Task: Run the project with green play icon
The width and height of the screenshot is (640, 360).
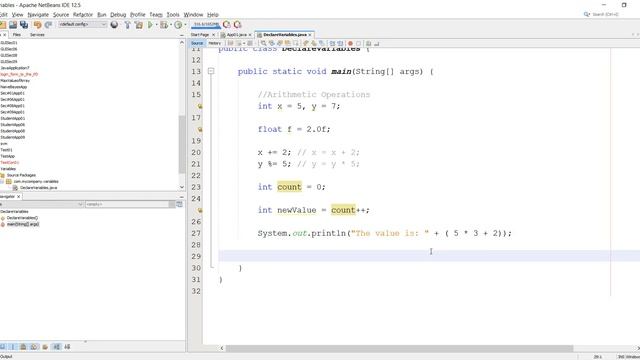Action: coord(150,25)
